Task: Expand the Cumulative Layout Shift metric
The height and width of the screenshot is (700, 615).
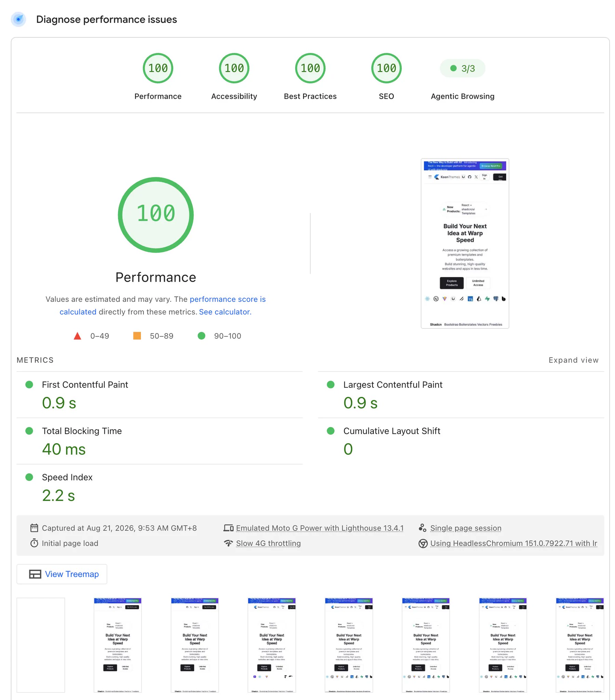Action: pos(460,441)
